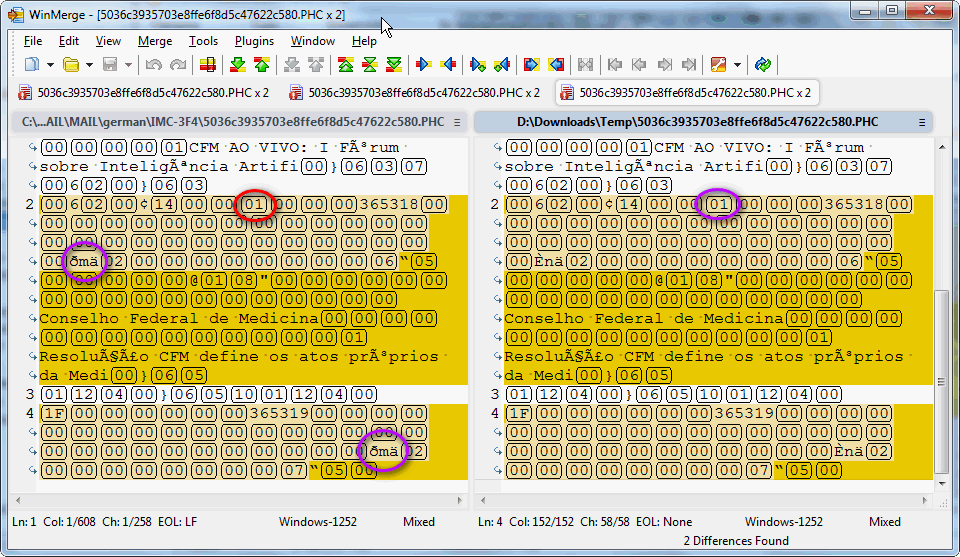Switch to the first PHC x 2 tab
The height and width of the screenshot is (557, 960).
(x=144, y=92)
